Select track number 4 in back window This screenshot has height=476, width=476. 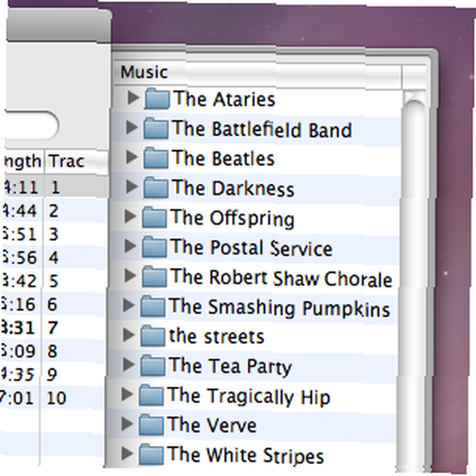click(53, 258)
